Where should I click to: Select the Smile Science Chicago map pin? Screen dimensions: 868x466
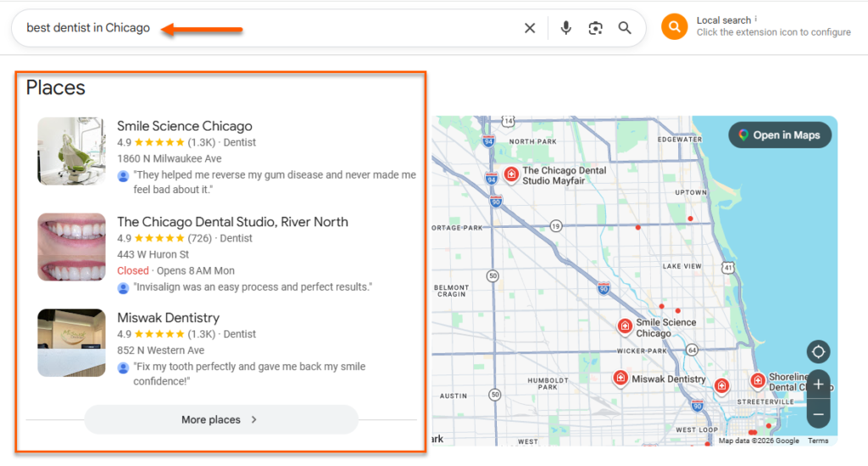(625, 326)
